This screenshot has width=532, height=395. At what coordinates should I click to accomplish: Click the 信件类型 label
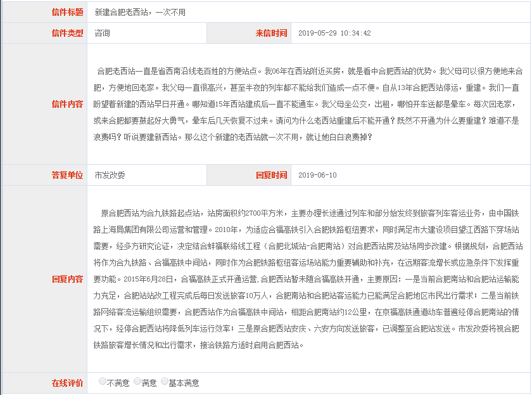(x=67, y=33)
